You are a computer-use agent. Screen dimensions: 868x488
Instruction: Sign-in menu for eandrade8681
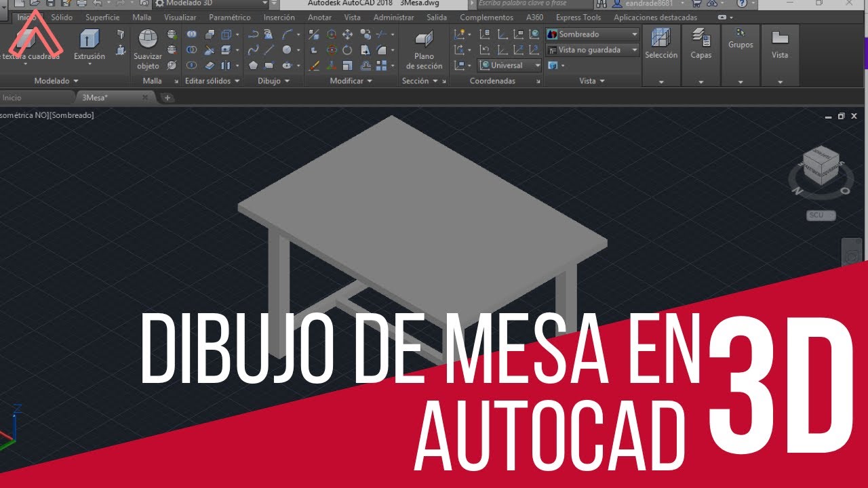(648, 3)
